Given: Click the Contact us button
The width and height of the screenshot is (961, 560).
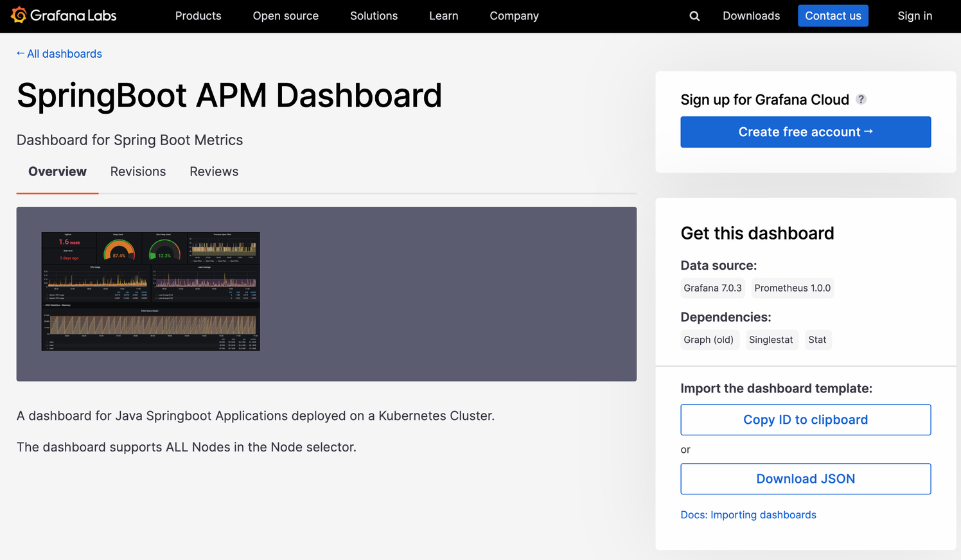Looking at the screenshot, I should pos(833,16).
